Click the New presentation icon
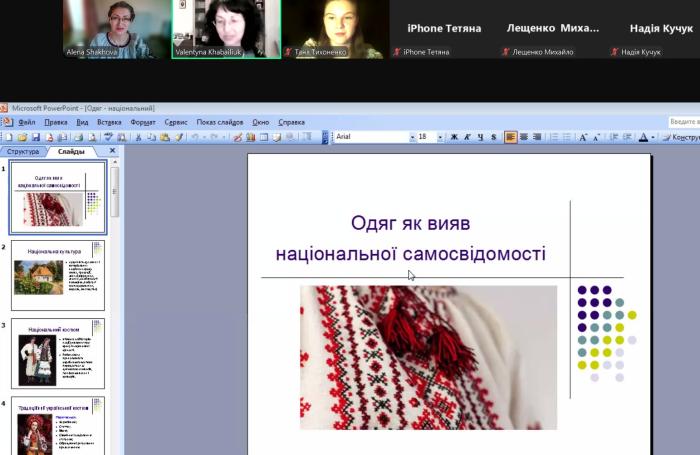This screenshot has width=700, height=455. pos(9,137)
